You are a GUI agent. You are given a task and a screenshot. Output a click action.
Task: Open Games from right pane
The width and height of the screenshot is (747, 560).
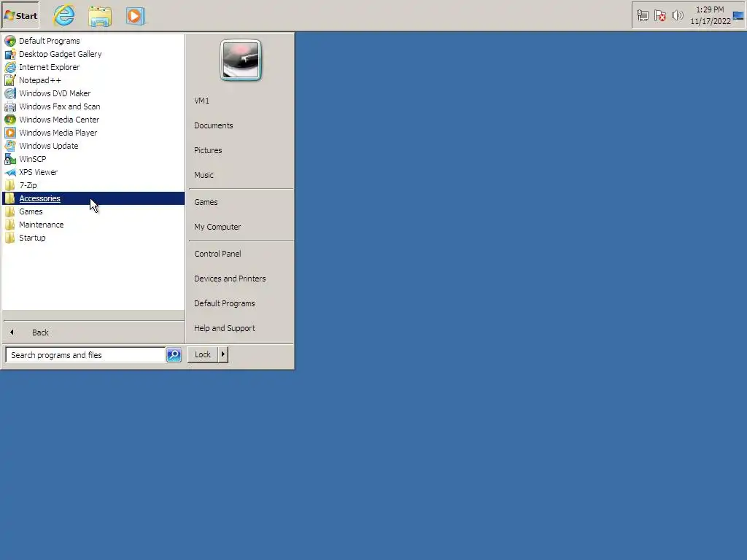(206, 203)
